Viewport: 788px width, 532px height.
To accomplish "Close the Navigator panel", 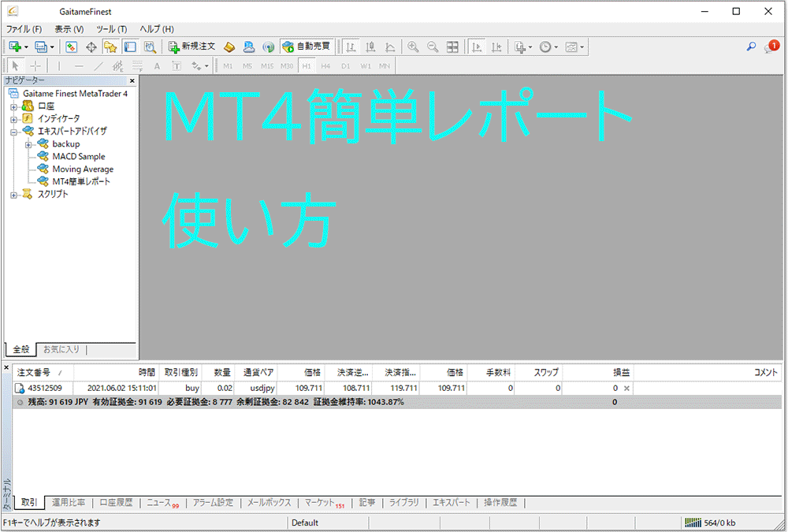I will pyautogui.click(x=132, y=80).
